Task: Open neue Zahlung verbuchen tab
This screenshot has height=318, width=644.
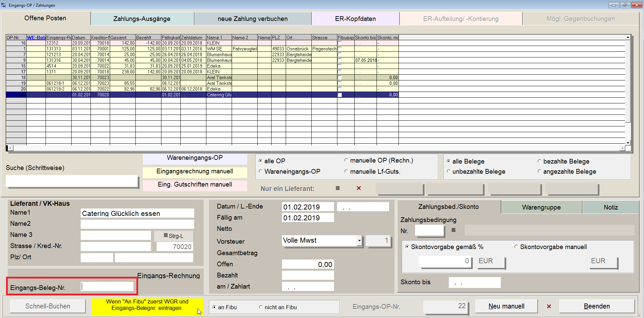Action: 253,19
